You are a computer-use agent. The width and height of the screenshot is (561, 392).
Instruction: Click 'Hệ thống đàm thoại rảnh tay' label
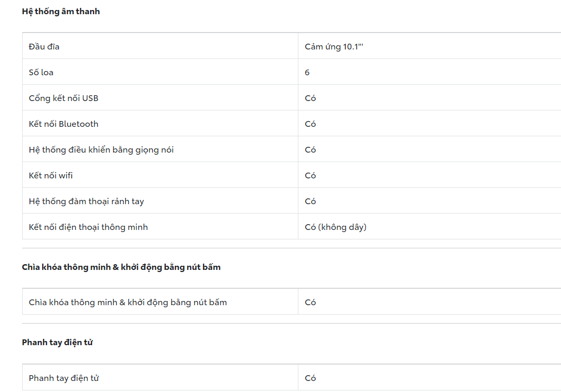pos(86,202)
